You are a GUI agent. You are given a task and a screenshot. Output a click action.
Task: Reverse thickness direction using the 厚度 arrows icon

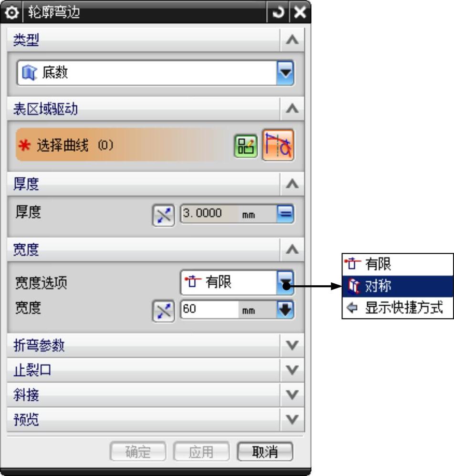click(163, 215)
